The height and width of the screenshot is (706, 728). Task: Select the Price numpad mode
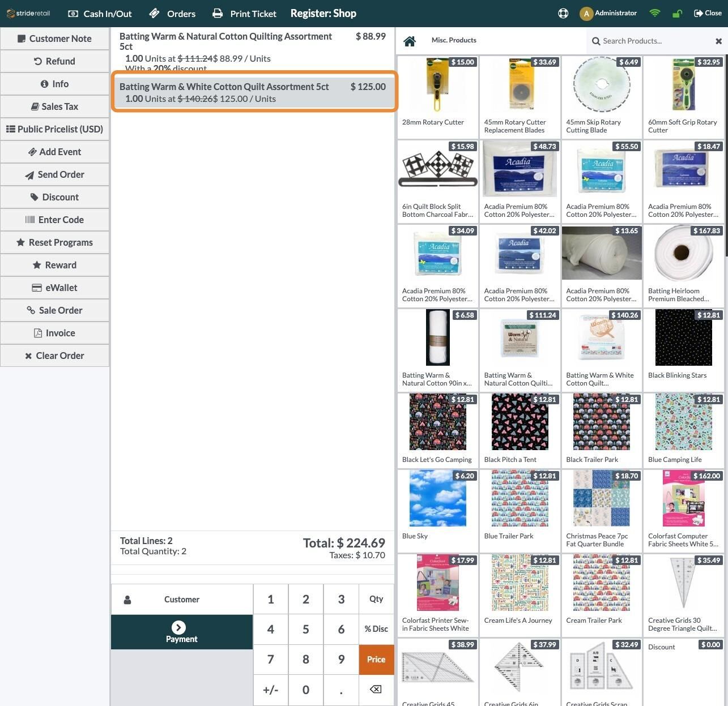coord(376,660)
